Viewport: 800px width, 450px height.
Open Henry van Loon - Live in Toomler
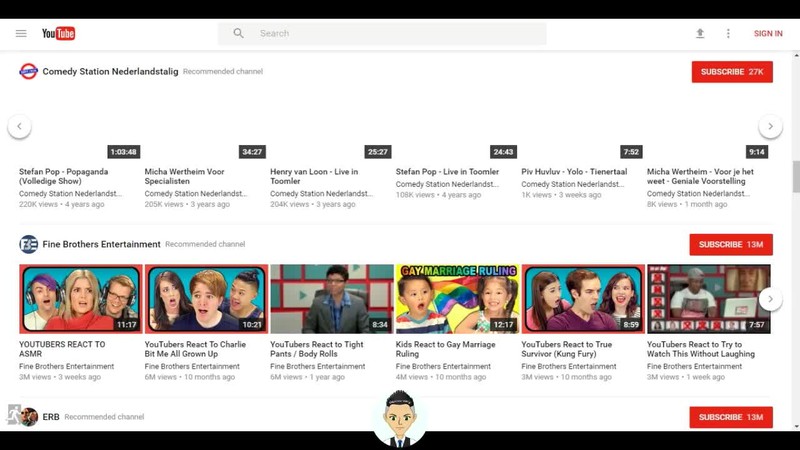[x=314, y=177]
